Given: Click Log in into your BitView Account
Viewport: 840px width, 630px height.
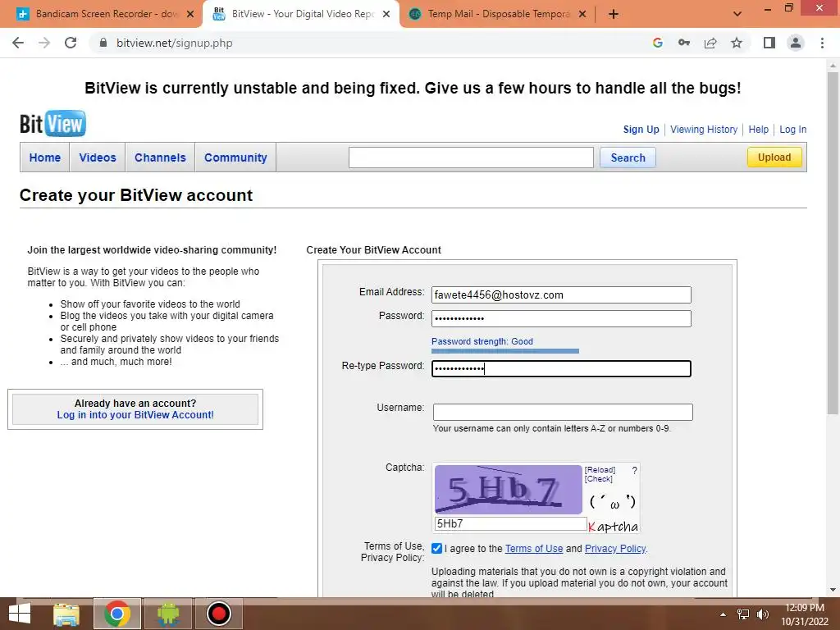Looking at the screenshot, I should pyautogui.click(x=135, y=414).
